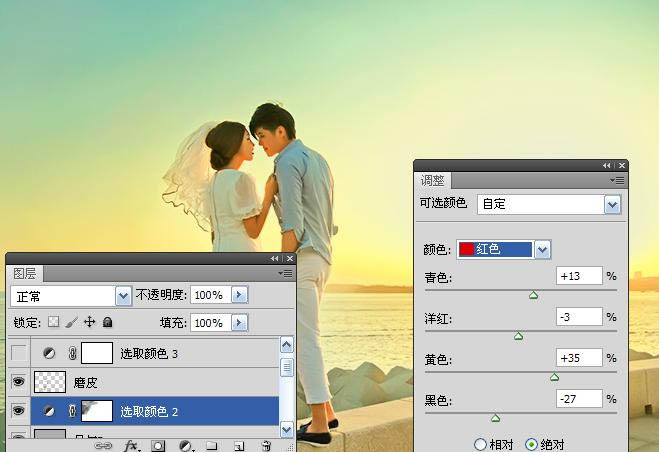
Task: Switch to the 图层 tab
Action: pyautogui.click(x=24, y=273)
